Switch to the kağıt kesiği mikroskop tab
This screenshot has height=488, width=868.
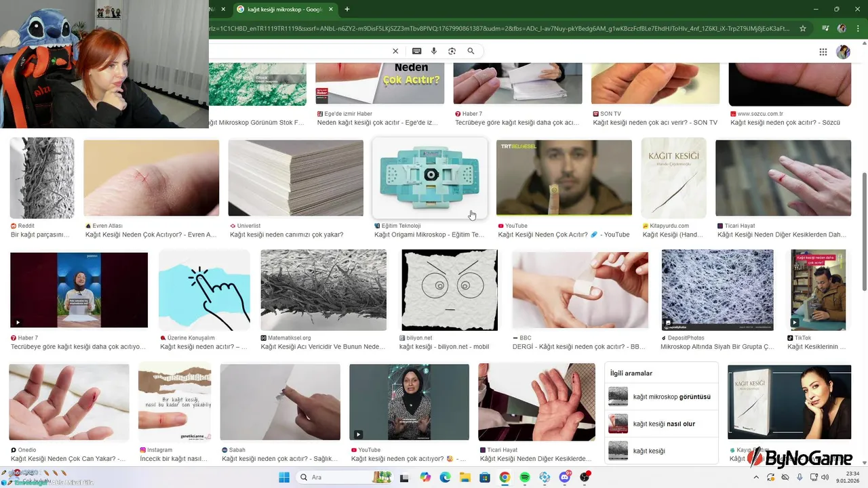pos(285,9)
